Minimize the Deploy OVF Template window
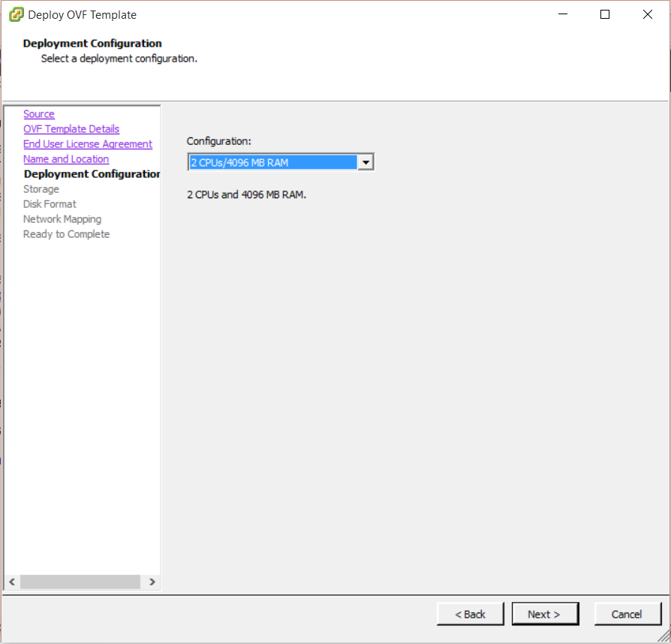This screenshot has width=671, height=644. click(x=563, y=14)
